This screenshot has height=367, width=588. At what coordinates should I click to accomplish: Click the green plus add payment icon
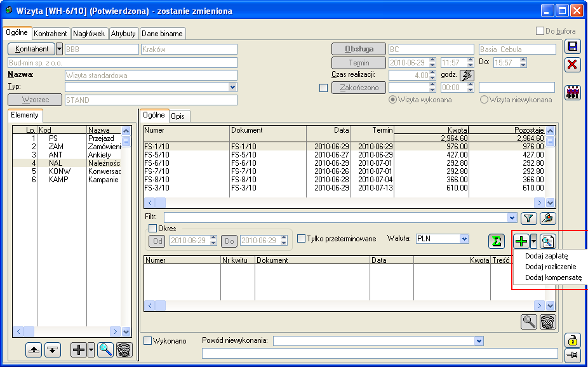[521, 241]
